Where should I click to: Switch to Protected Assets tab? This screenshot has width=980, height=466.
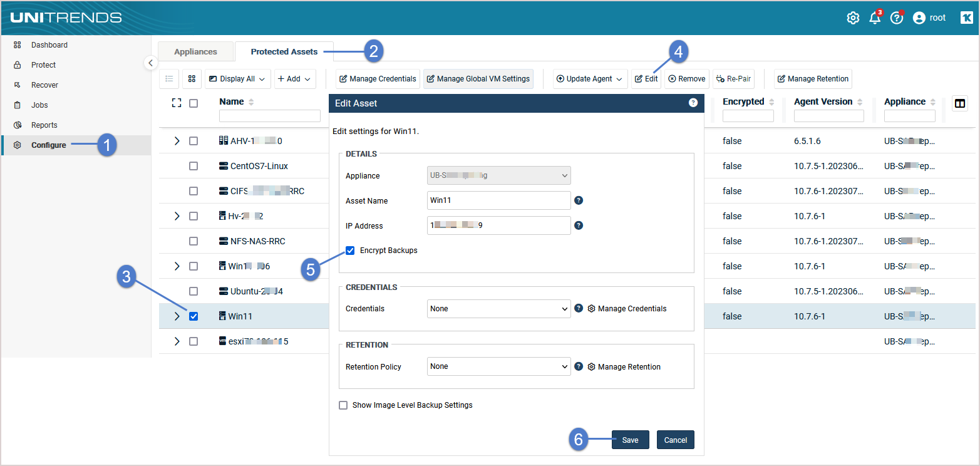[284, 52]
